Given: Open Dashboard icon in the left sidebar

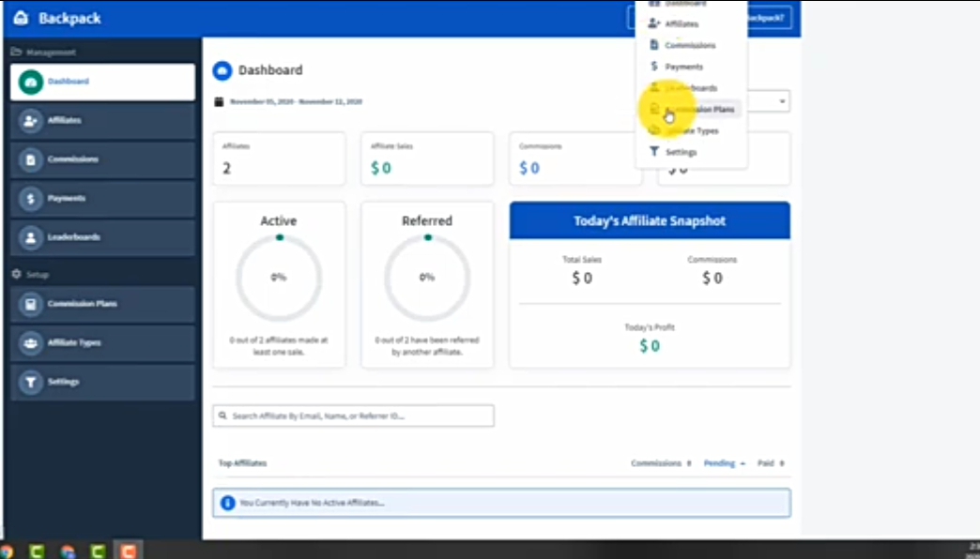Looking at the screenshot, I should click(x=31, y=82).
